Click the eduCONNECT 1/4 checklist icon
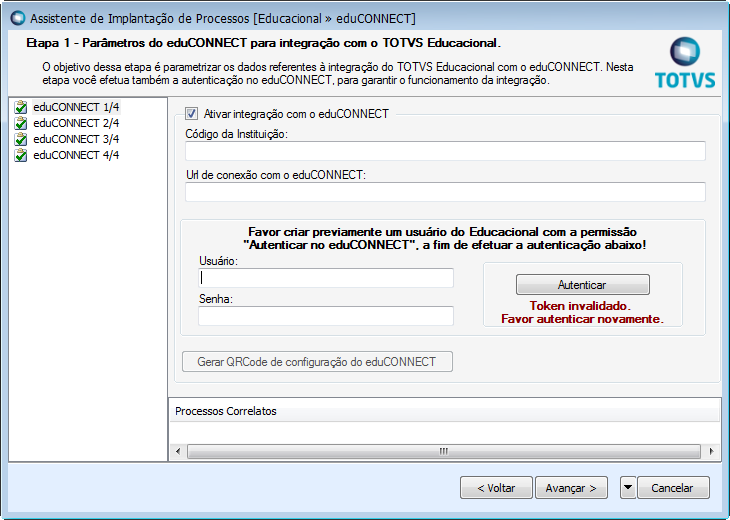Viewport: 730px width, 520px height. [x=21, y=107]
